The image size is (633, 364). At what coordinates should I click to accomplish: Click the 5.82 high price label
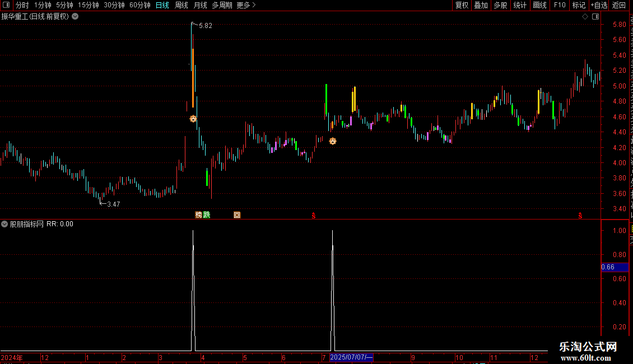(x=206, y=26)
